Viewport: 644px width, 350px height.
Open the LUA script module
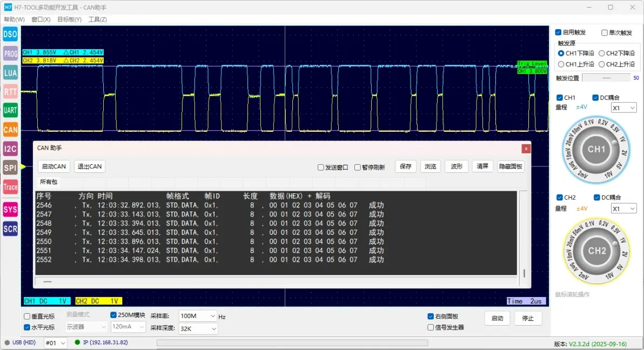(x=10, y=73)
